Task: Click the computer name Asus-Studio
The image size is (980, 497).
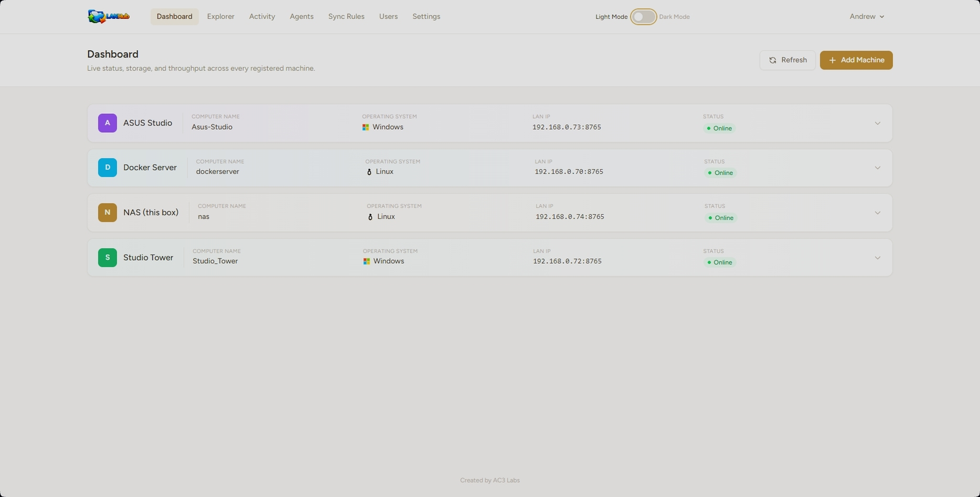Action: [x=212, y=127]
